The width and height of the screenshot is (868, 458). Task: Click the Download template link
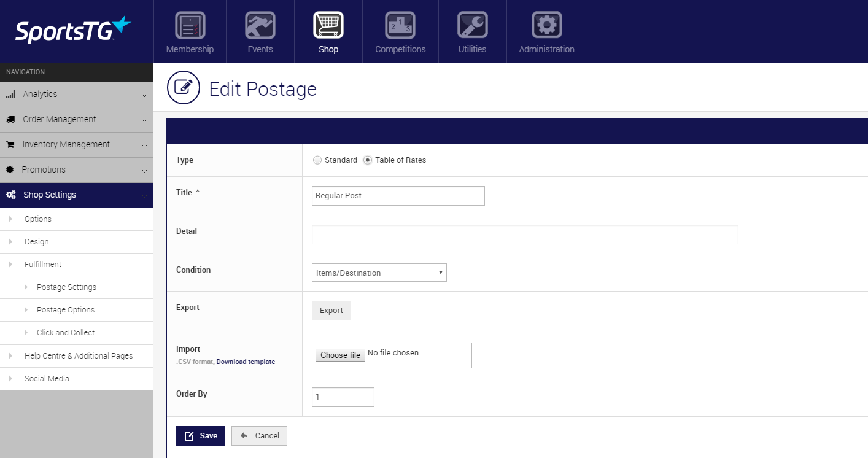(246, 362)
